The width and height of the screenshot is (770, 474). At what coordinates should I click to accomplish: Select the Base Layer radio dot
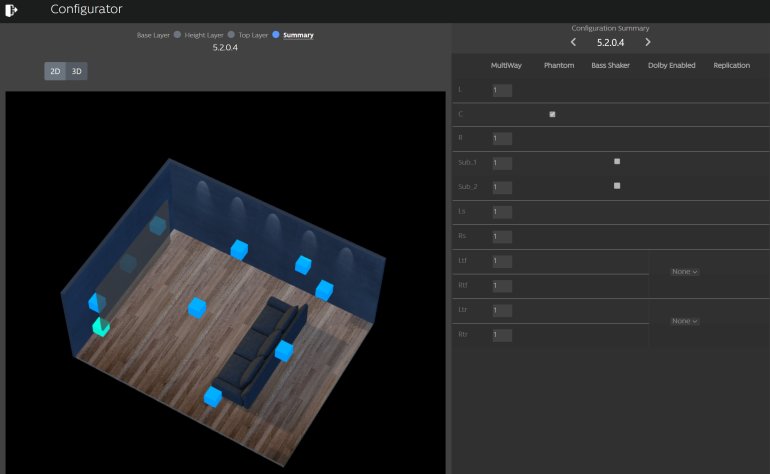[177, 35]
